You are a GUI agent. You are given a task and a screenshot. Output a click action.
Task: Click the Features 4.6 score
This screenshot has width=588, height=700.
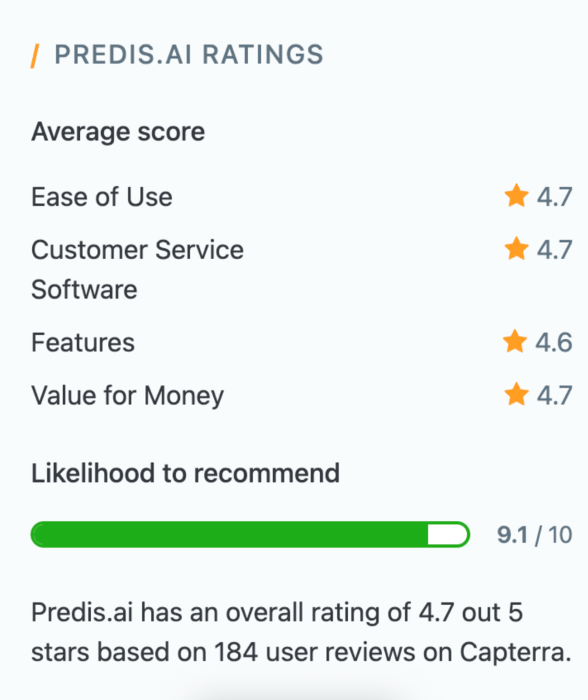(x=554, y=342)
